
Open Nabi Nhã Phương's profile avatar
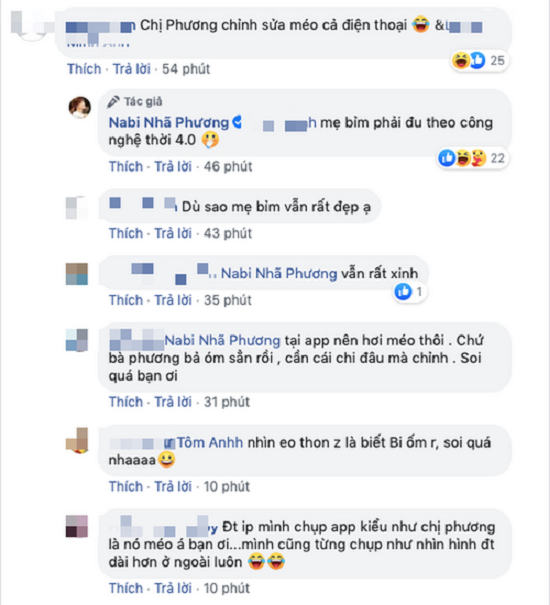pos(80,107)
